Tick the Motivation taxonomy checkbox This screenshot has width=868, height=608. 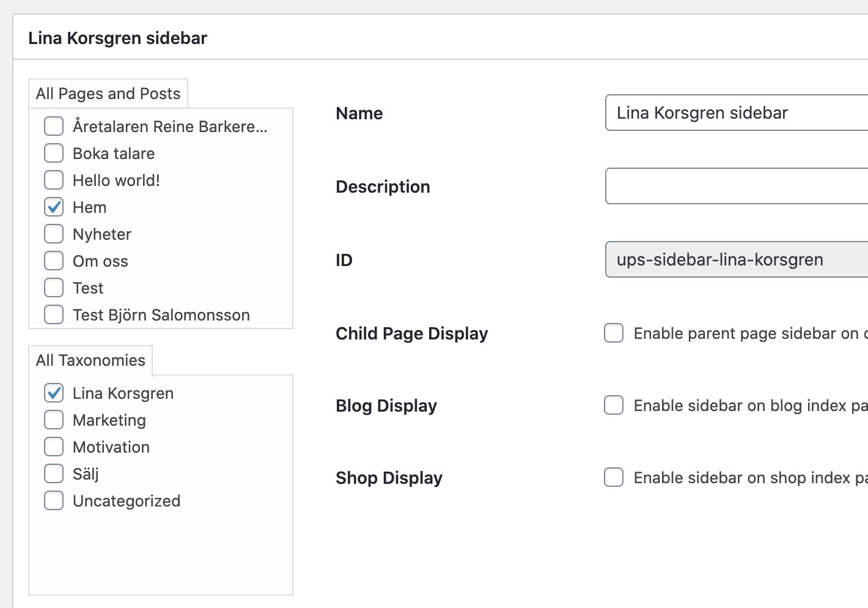pos(54,447)
